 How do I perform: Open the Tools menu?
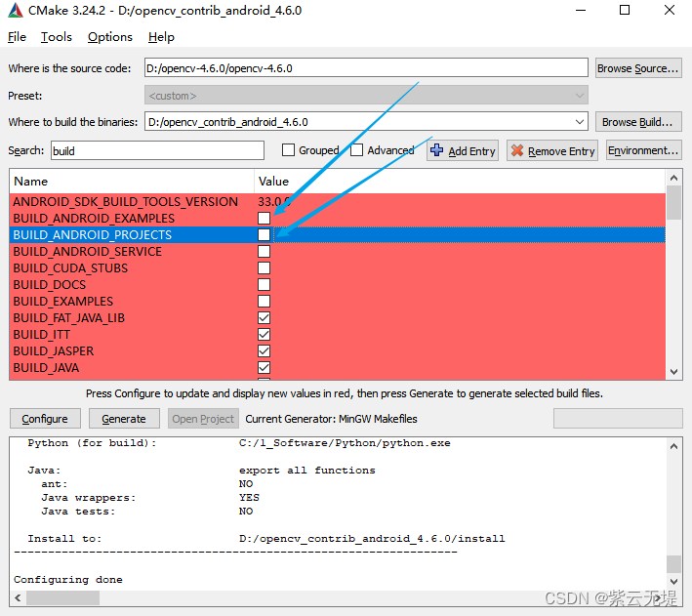point(56,37)
